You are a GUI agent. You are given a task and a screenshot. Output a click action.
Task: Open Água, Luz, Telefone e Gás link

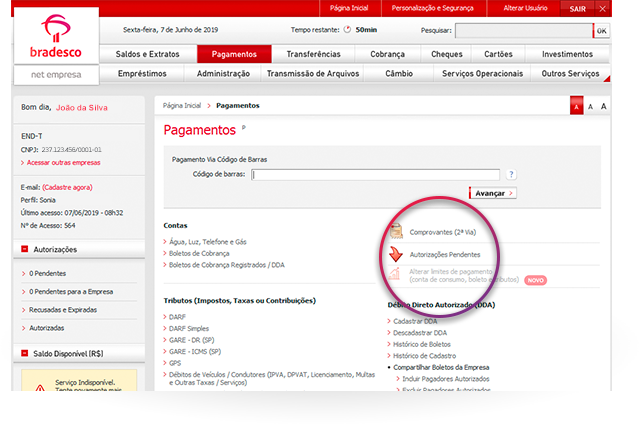[208, 242]
